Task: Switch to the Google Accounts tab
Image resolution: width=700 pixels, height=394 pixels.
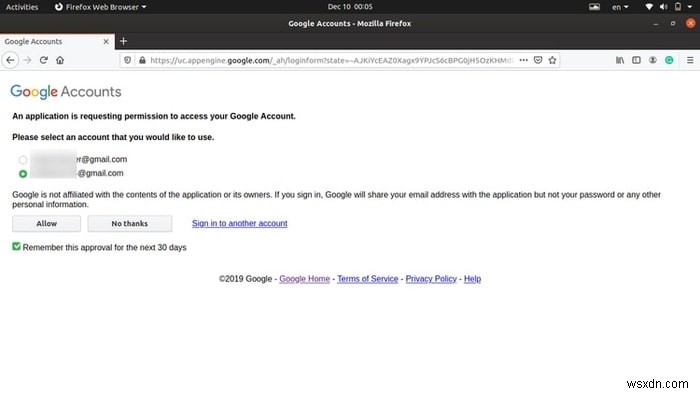Action: click(x=57, y=41)
